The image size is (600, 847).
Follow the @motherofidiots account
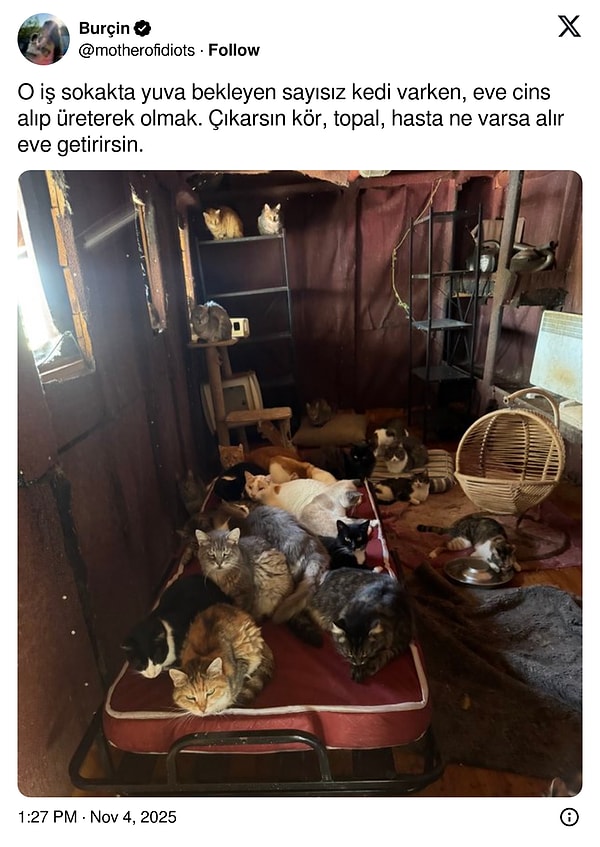coord(234,50)
